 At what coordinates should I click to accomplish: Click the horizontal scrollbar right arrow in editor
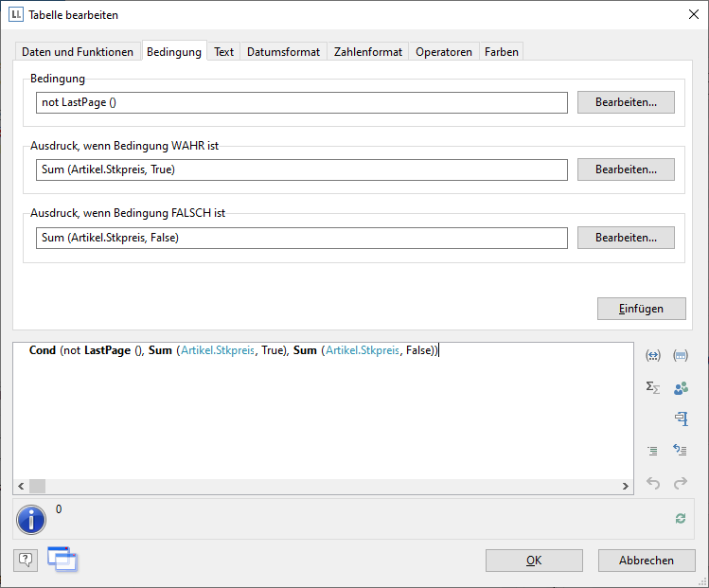pyautogui.click(x=626, y=486)
